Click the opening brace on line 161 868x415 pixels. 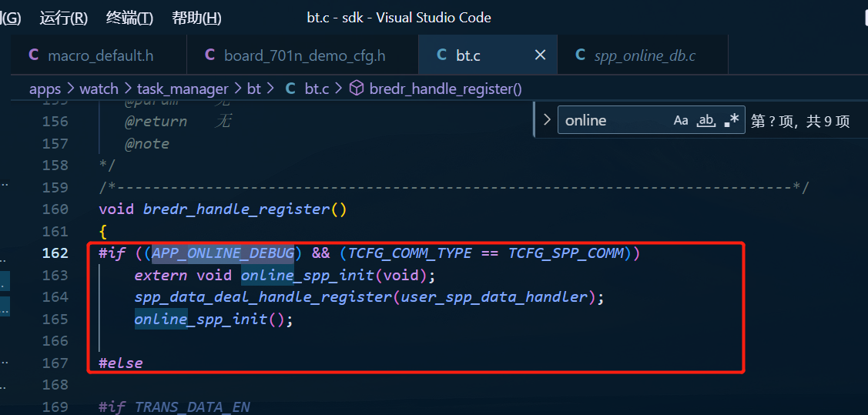tap(103, 231)
